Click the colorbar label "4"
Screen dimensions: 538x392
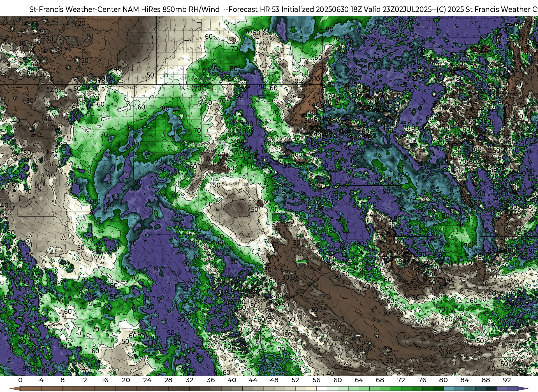(x=41, y=380)
